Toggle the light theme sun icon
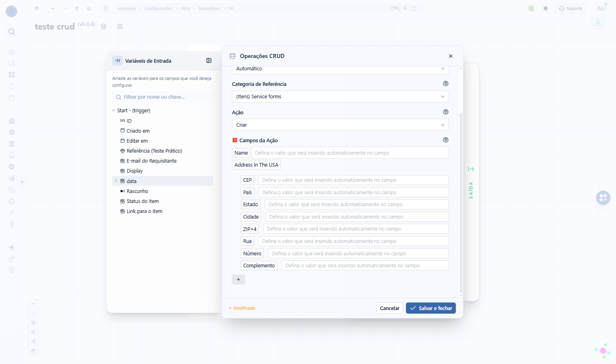Viewport: 616px width, 364px height. [546, 8]
